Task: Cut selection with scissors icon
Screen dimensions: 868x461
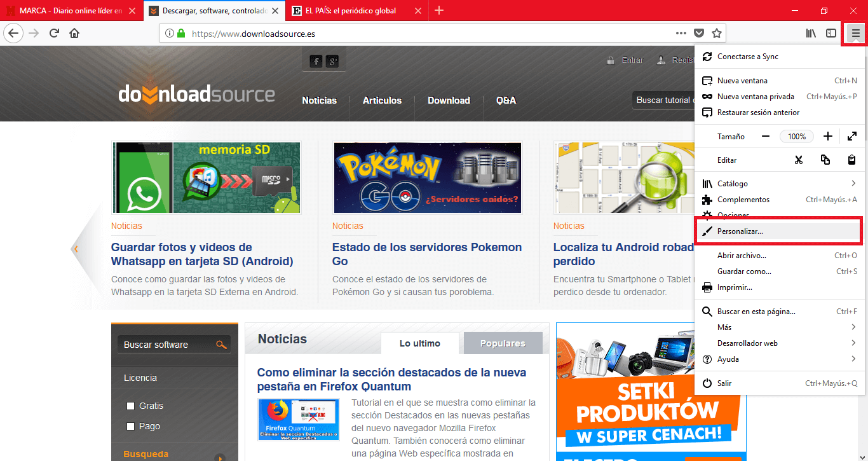Action: click(x=799, y=160)
